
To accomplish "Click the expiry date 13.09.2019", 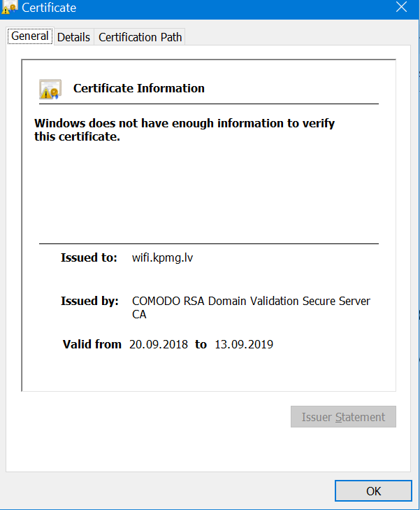I will click(244, 344).
